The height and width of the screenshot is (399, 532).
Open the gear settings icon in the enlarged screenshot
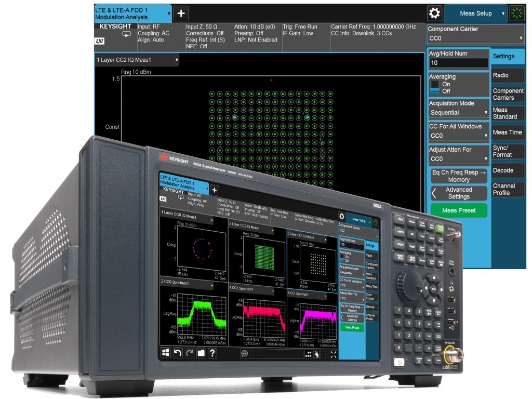tap(434, 13)
